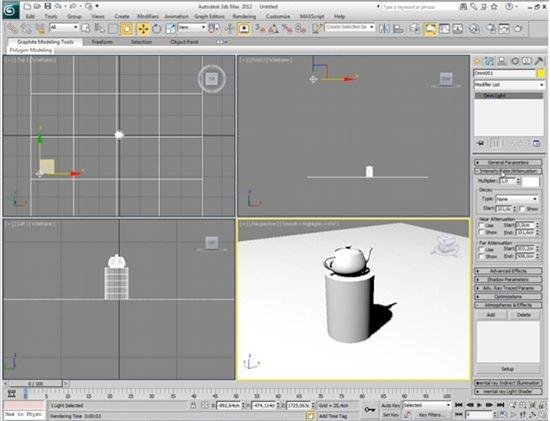This screenshot has height=421, width=550.
Task: Open the Material Editor icon
Action: point(474,28)
